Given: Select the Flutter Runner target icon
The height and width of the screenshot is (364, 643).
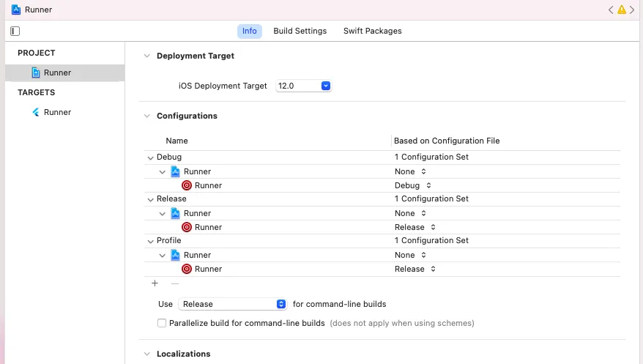Looking at the screenshot, I should [x=35, y=112].
